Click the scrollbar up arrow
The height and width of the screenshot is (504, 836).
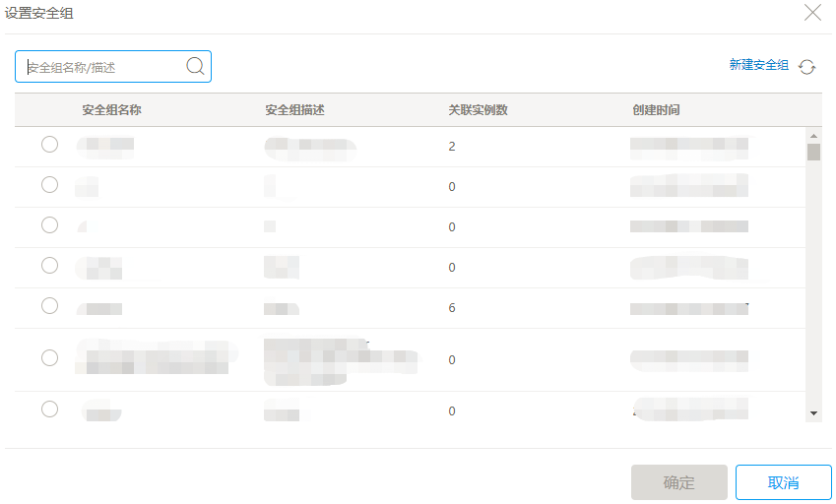pyautogui.click(x=813, y=136)
